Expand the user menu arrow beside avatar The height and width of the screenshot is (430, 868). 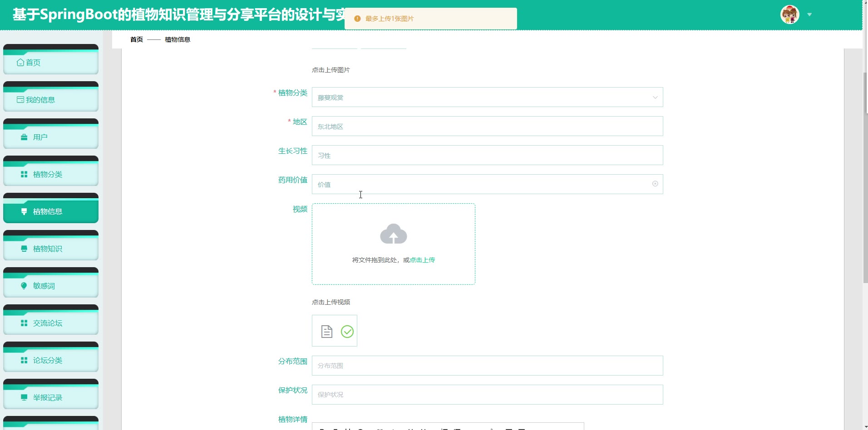(x=809, y=15)
